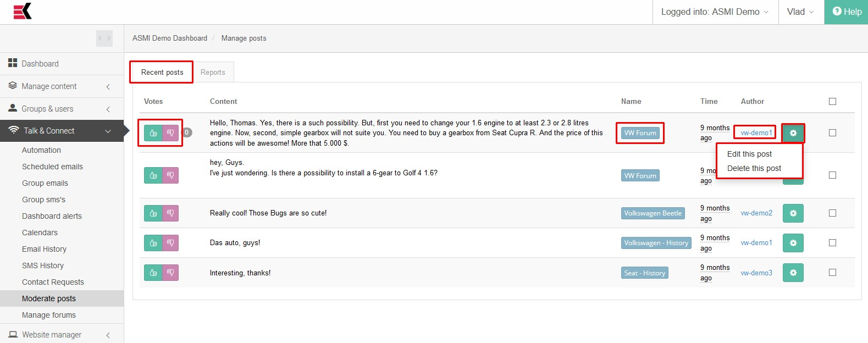Go to Manage forums in sidebar
This screenshot has height=343, width=868.
pyautogui.click(x=49, y=315)
